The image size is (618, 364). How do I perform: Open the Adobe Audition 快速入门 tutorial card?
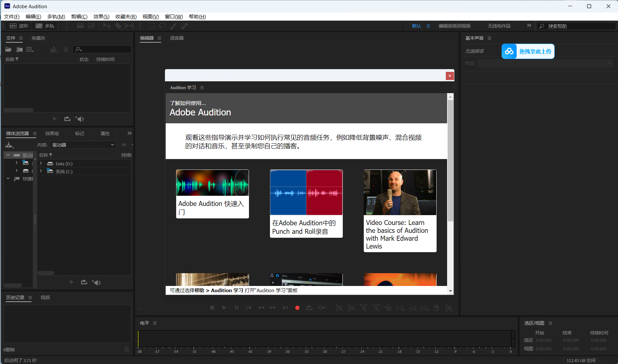[213, 194]
